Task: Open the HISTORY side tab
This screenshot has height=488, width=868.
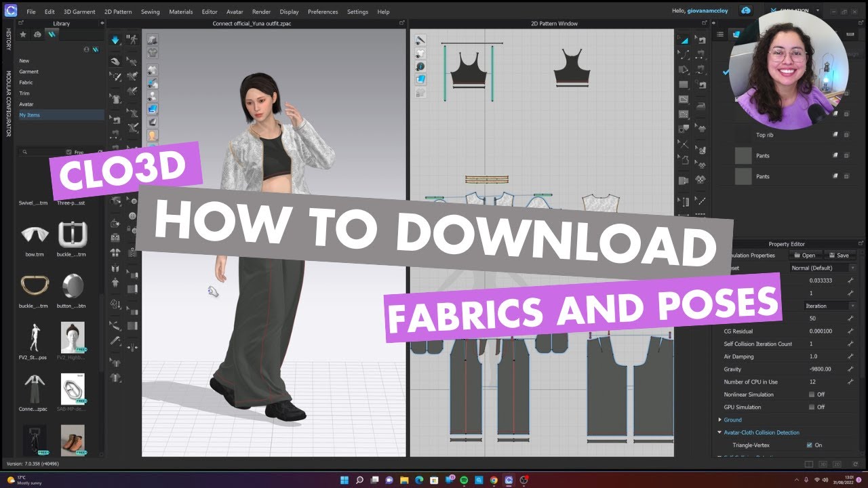Action: (x=9, y=39)
